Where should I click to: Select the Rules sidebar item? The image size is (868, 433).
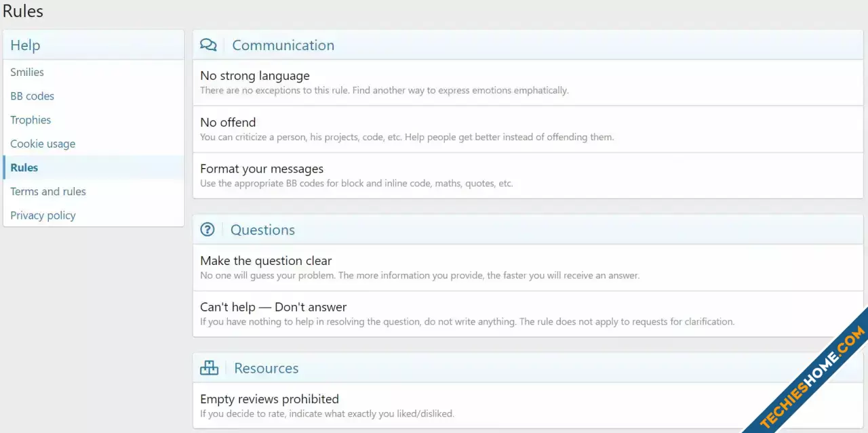coord(94,167)
